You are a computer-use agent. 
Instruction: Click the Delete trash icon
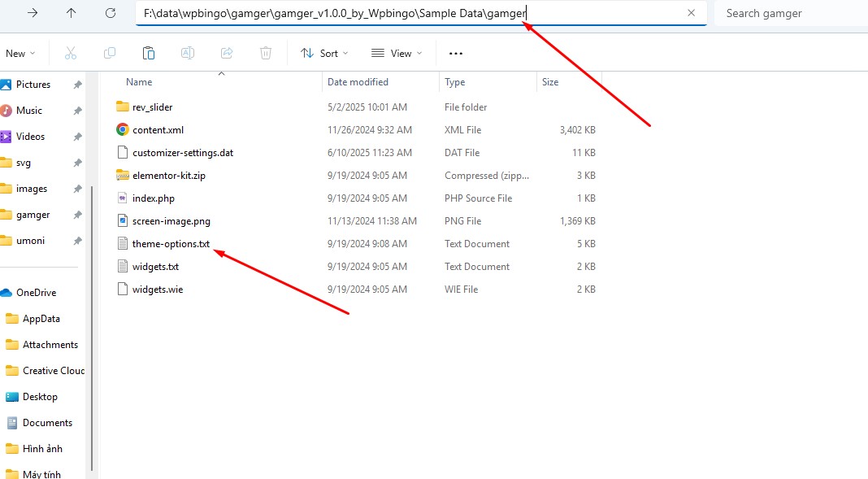tap(266, 53)
